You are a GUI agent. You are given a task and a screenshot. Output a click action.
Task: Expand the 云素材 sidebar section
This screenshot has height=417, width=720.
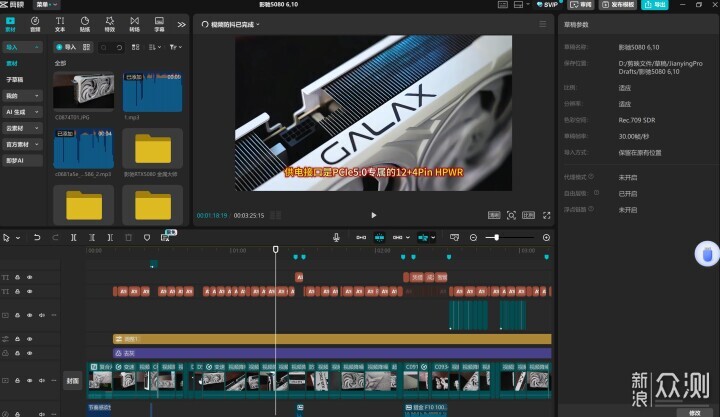pos(22,128)
